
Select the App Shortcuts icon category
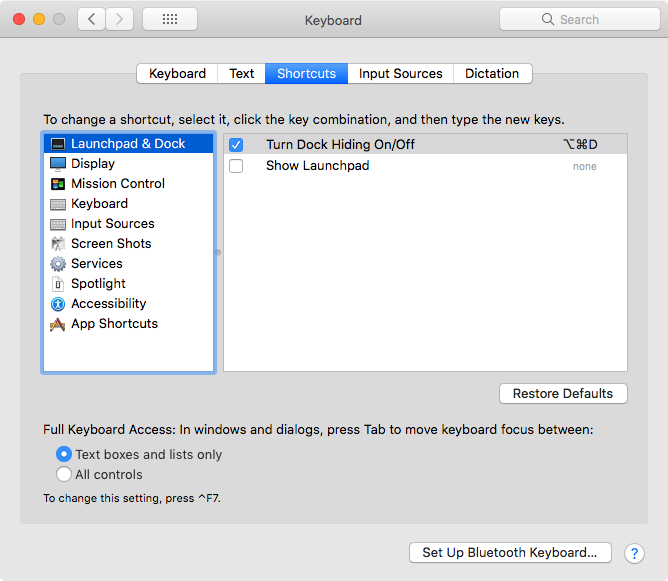[x=58, y=324]
